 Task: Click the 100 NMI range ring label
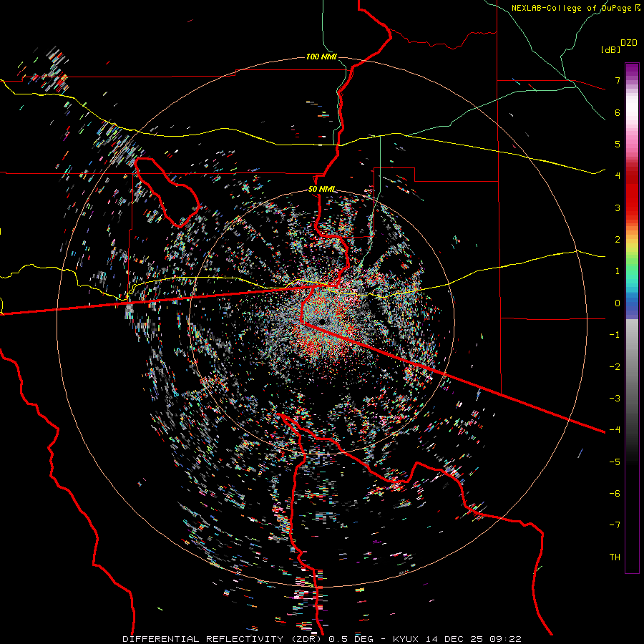pos(321,57)
